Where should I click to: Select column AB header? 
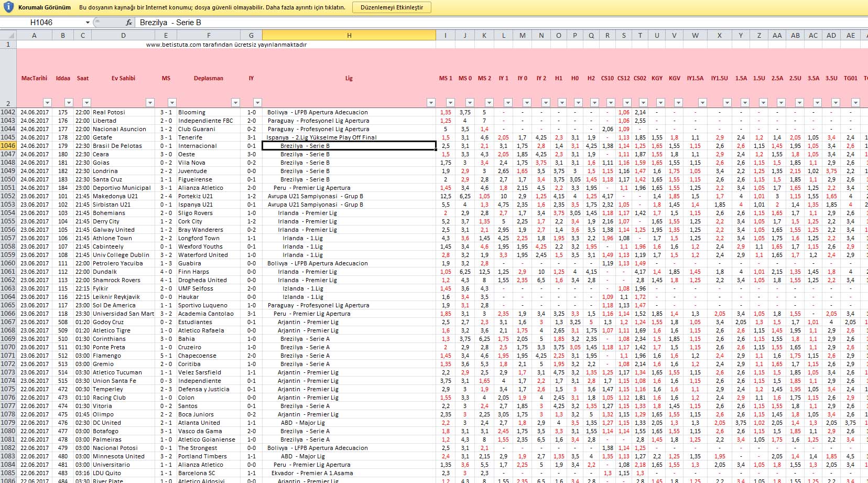795,36
